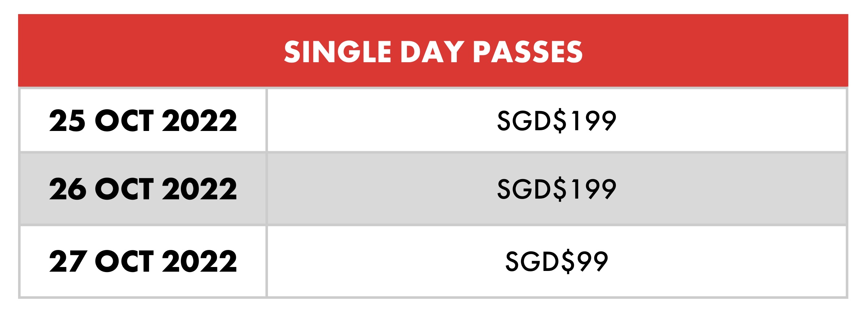868x314 pixels.
Task: Click OCT in the 27 OCT 2022 cell
Action: coord(124,261)
